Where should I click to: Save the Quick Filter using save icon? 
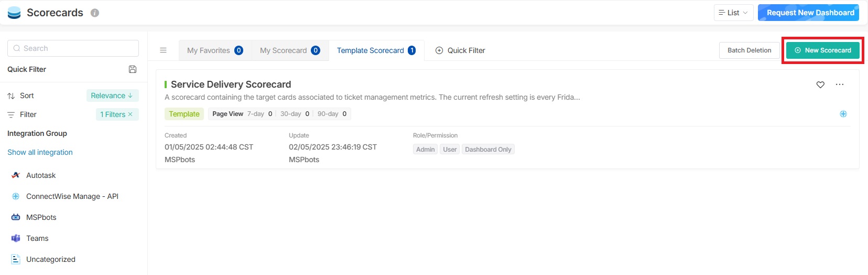pyautogui.click(x=133, y=69)
